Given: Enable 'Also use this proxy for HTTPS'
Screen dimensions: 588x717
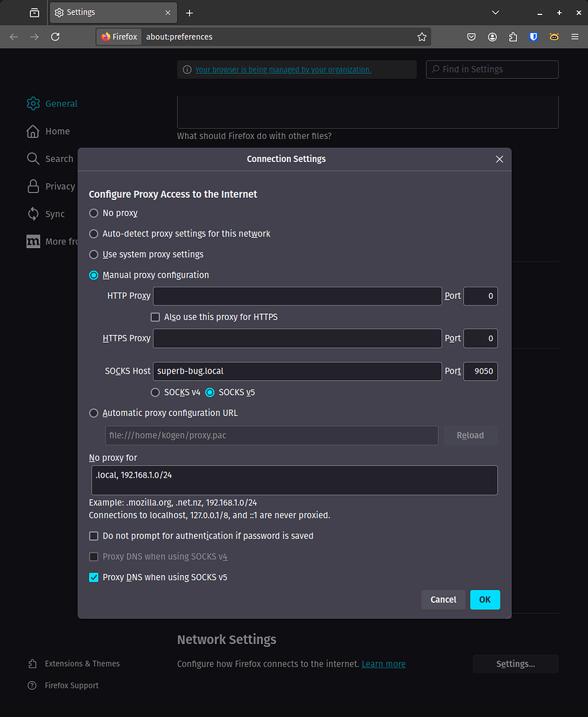Looking at the screenshot, I should (x=155, y=317).
